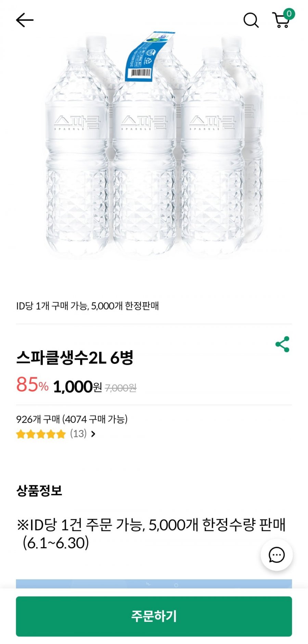The image size is (308, 644).
Task: Tap the red 85% discount label
Action: tap(32, 385)
